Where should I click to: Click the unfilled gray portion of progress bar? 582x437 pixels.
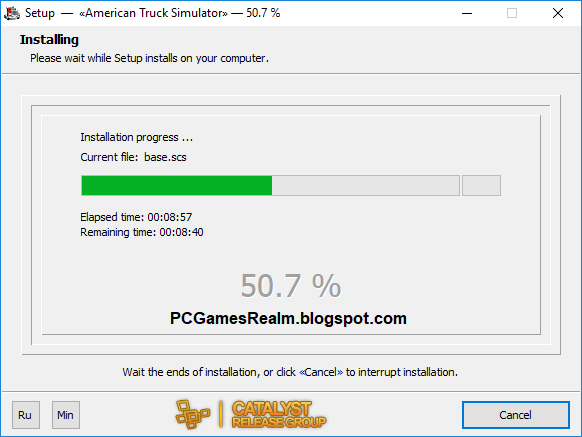tap(366, 185)
